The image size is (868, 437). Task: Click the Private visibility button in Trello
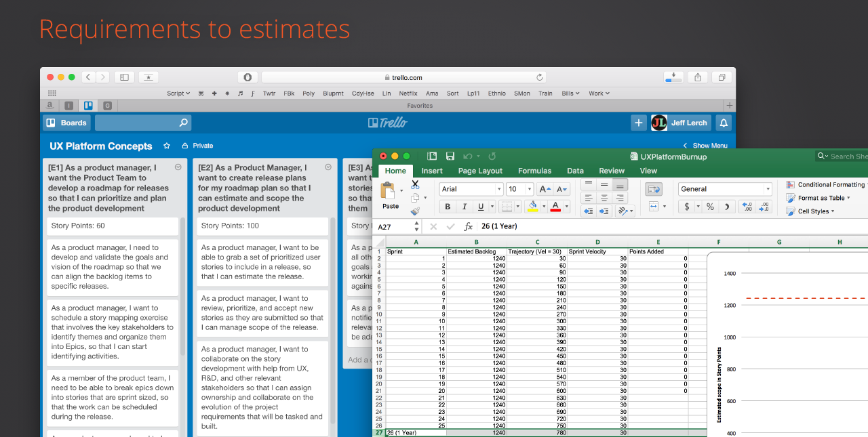point(197,146)
